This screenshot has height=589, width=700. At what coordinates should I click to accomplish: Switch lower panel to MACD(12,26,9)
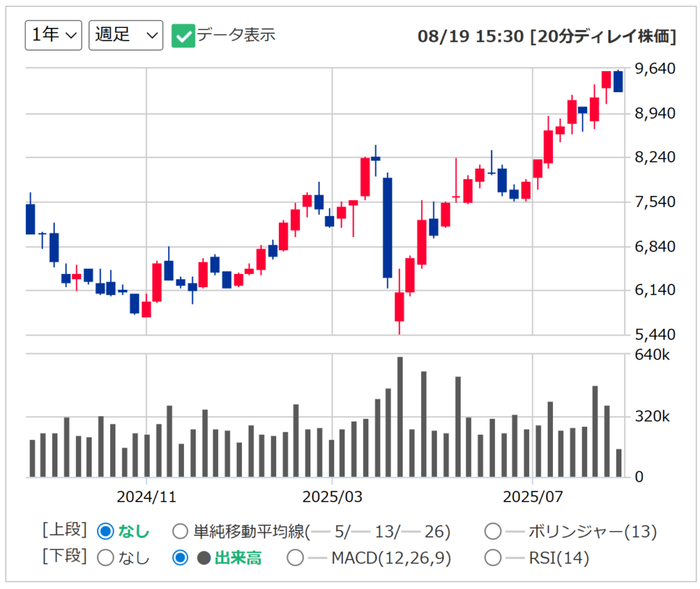pos(295,558)
